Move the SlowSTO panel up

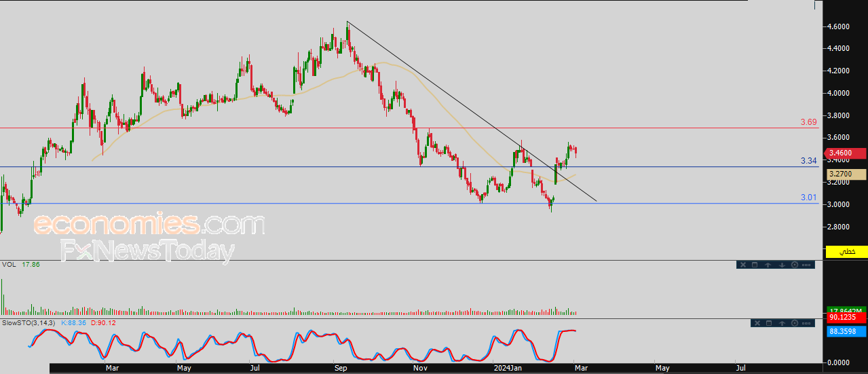(782, 323)
